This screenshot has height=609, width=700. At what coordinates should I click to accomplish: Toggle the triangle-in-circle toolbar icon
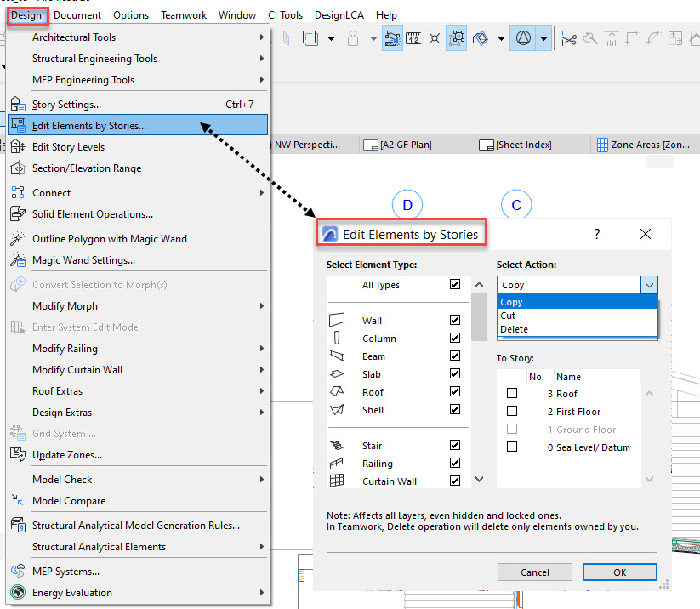[x=523, y=38]
